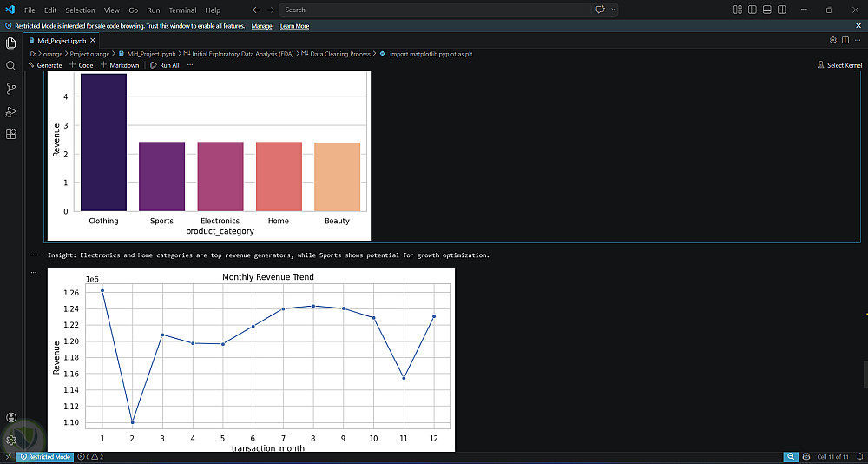Open Accounts icon in activity bar
868x464 pixels.
tap(10, 417)
